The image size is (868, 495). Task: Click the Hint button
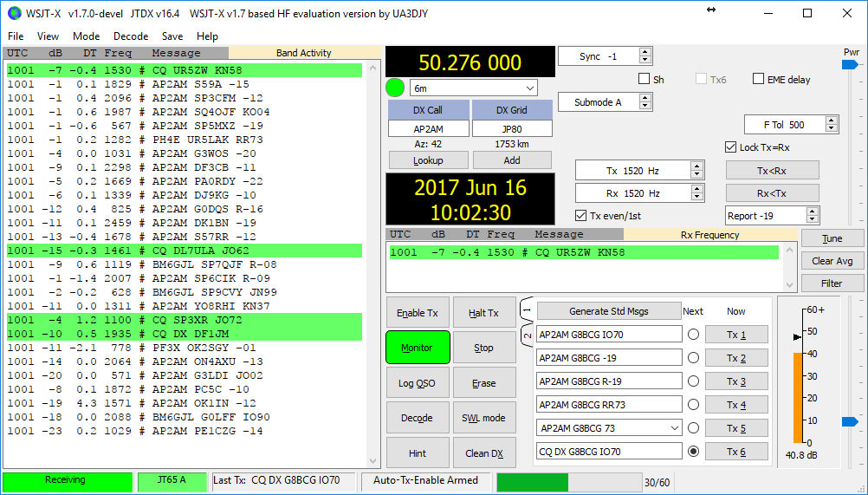pos(418,453)
